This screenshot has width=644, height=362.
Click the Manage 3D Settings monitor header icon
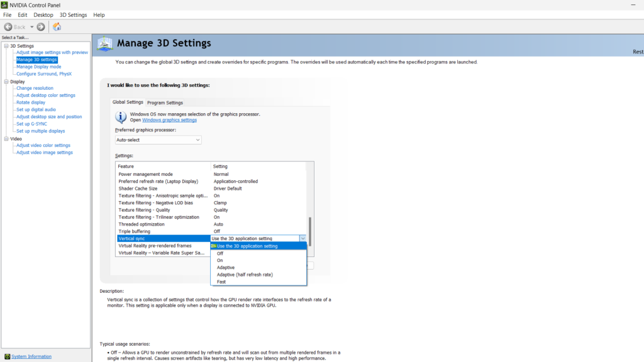[104, 43]
